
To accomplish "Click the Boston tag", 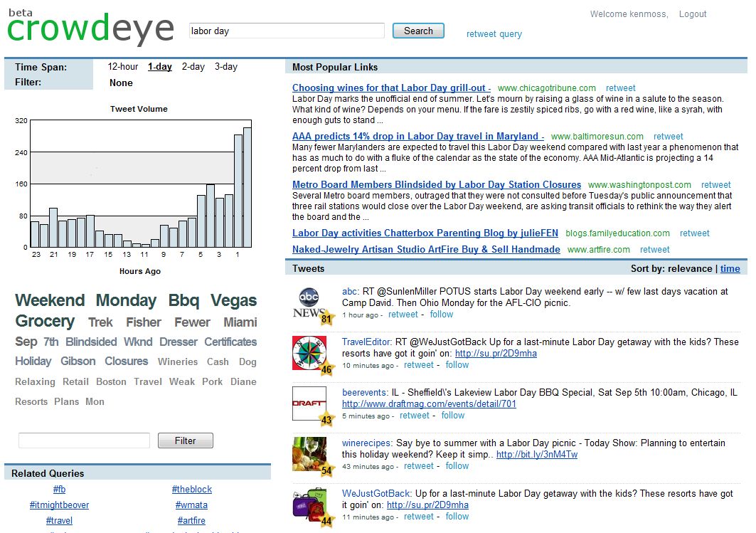I will click(x=111, y=381).
